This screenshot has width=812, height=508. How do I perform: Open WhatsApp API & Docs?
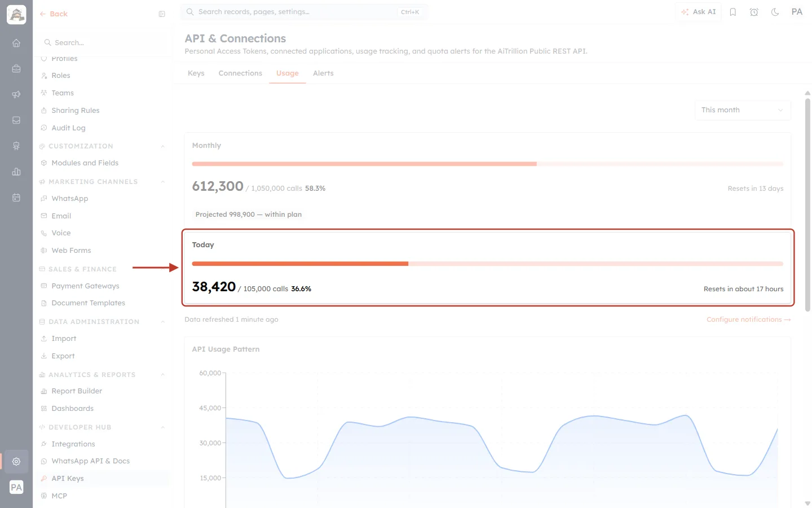pos(90,461)
